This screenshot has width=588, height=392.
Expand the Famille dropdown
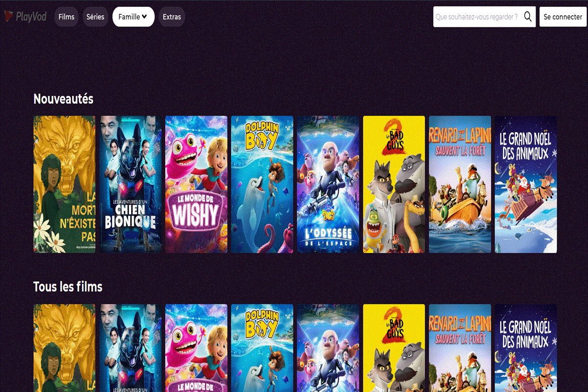133,16
